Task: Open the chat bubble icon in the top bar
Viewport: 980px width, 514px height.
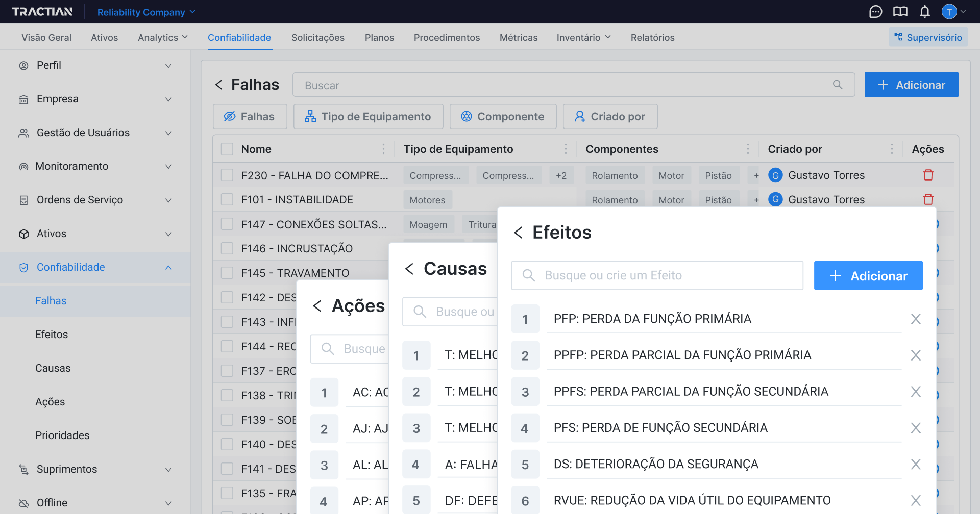Action: click(x=875, y=11)
